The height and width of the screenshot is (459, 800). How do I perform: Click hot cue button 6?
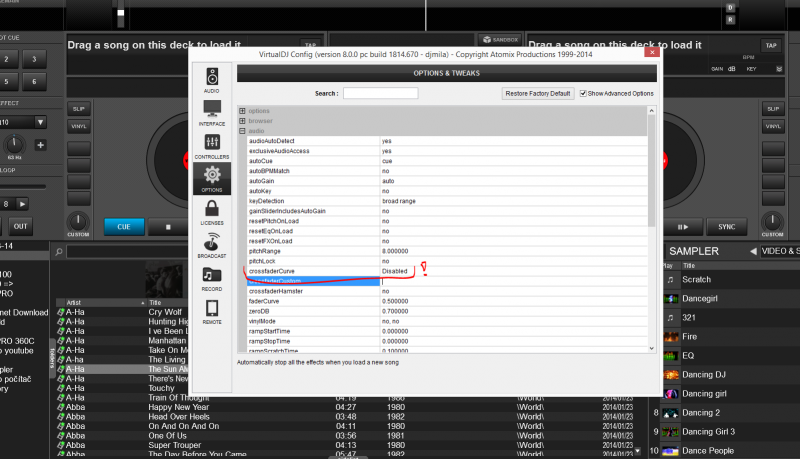click(34, 82)
